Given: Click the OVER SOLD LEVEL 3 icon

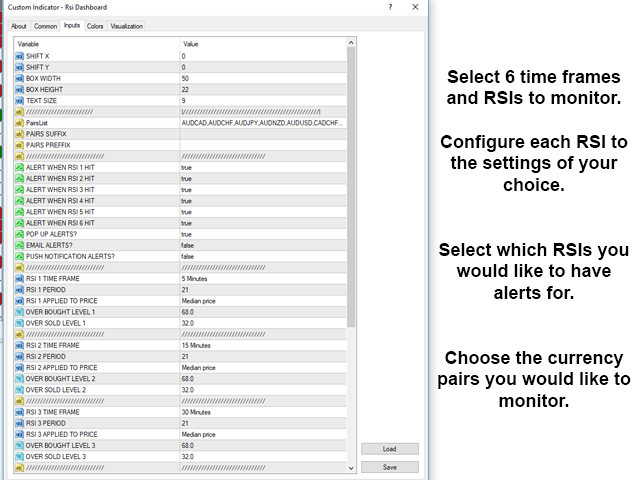Looking at the screenshot, I should 20,457.
